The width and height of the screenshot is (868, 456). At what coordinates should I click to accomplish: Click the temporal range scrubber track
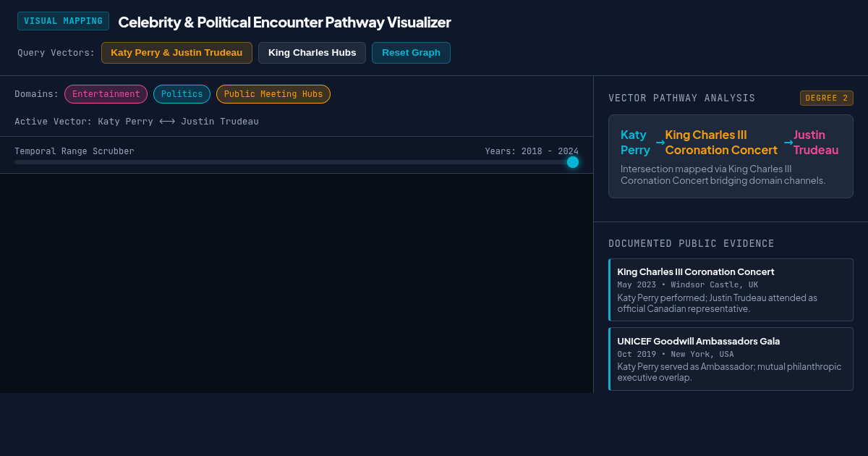pyautogui.click(x=297, y=162)
